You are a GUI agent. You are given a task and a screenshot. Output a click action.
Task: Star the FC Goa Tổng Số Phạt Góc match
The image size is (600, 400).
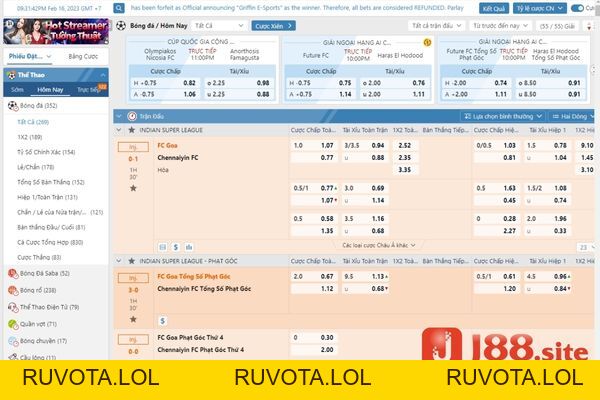pyautogui.click(x=133, y=319)
